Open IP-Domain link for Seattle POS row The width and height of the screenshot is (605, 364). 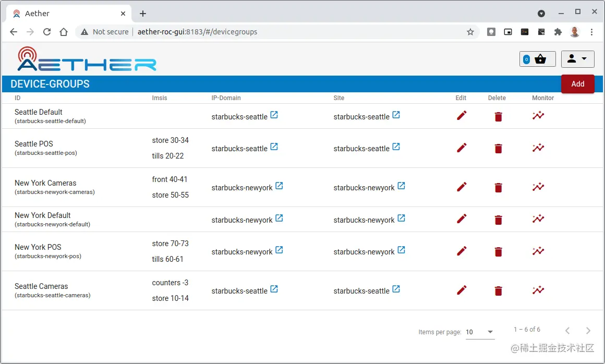tap(274, 147)
